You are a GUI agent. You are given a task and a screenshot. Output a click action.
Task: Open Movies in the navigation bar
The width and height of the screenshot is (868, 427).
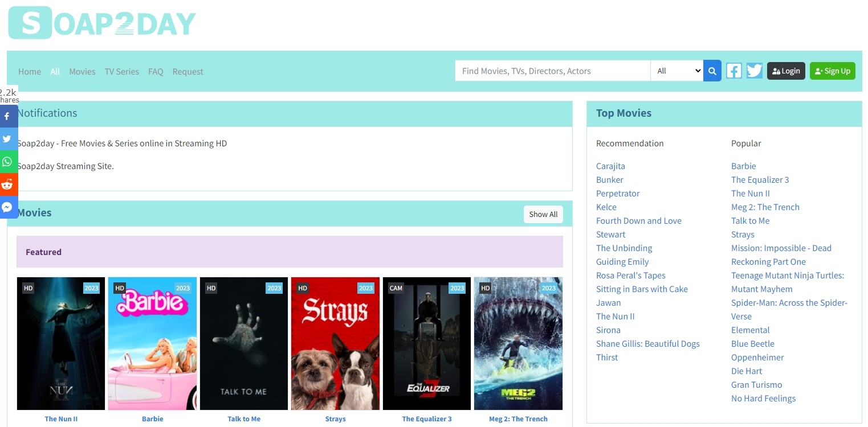coord(82,71)
